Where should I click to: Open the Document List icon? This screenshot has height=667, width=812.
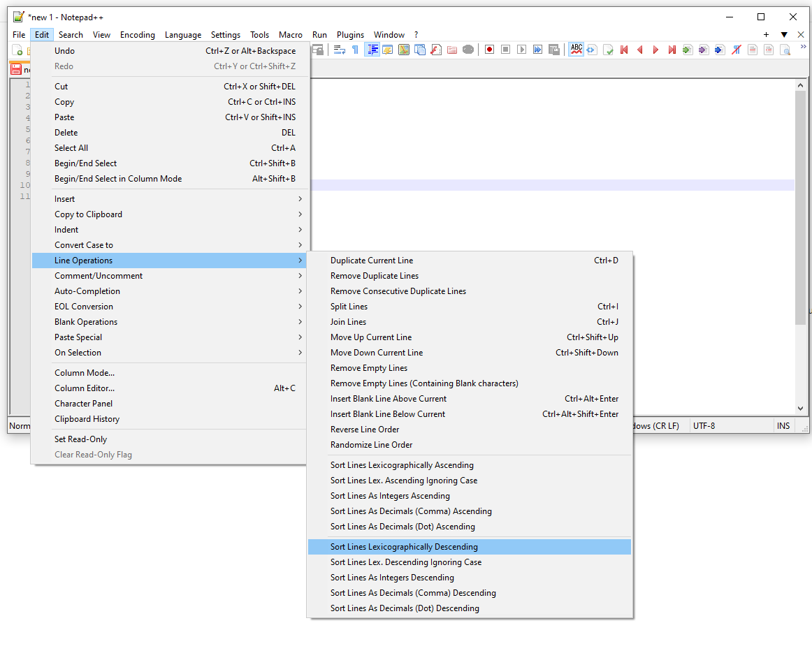420,50
